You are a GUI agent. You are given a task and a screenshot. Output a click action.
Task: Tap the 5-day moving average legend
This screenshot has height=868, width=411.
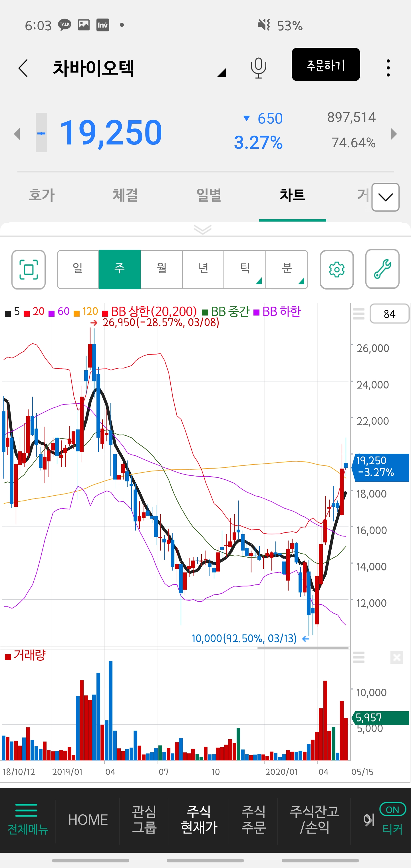(x=13, y=312)
